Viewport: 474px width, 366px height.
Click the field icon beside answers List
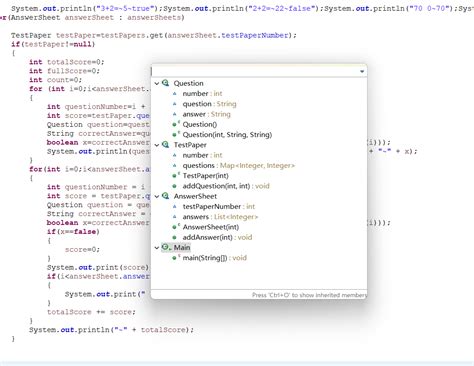point(174,217)
